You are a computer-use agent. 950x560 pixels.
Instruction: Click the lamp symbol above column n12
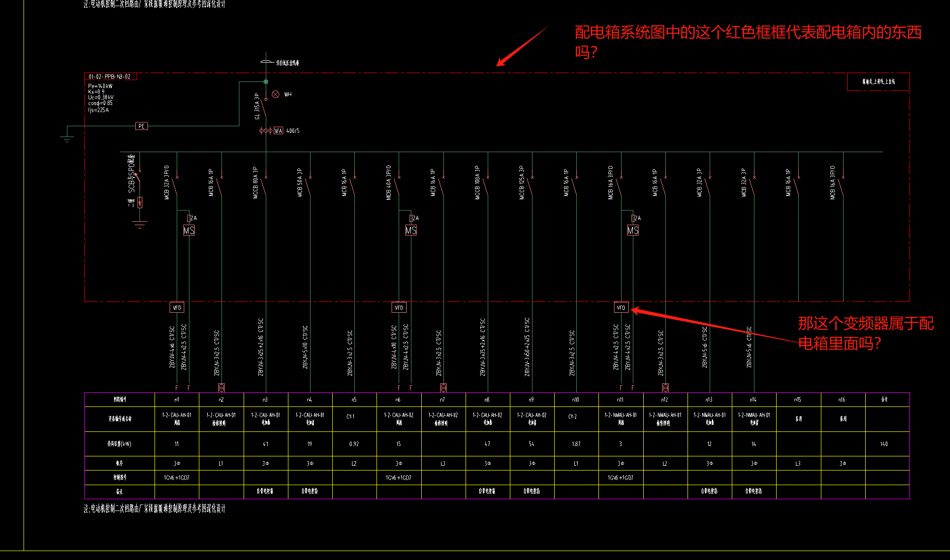coord(665,388)
